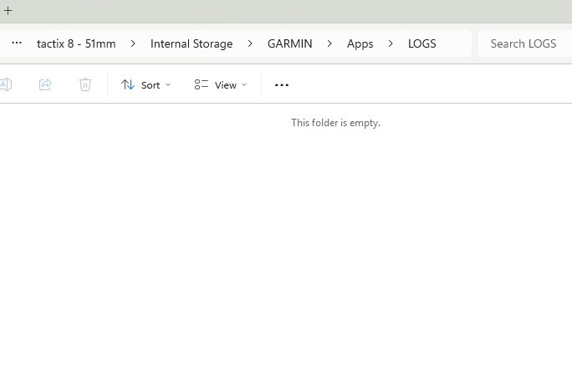Navigate to tactix 8 - 51mm breadcrumb
This screenshot has width=572, height=392.
[x=76, y=43]
